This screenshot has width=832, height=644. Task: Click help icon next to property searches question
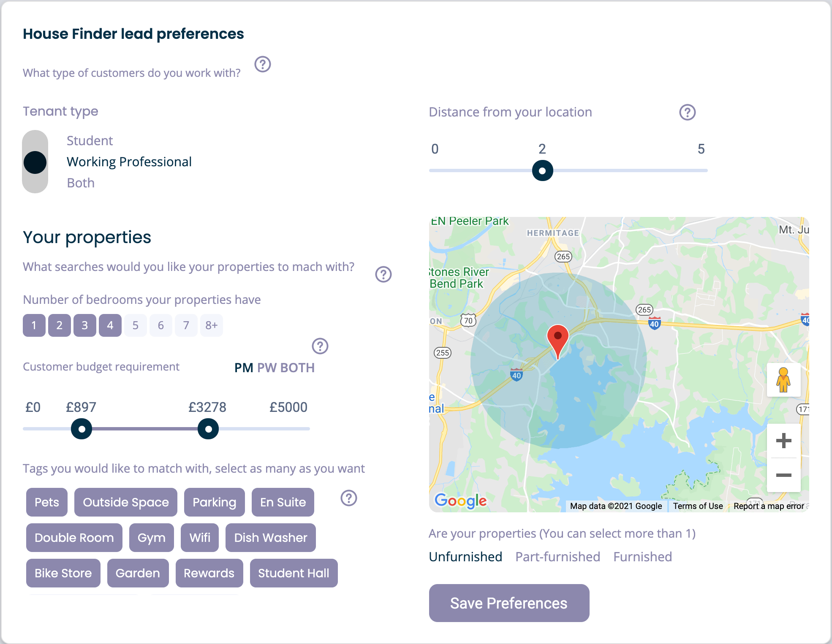point(383,274)
